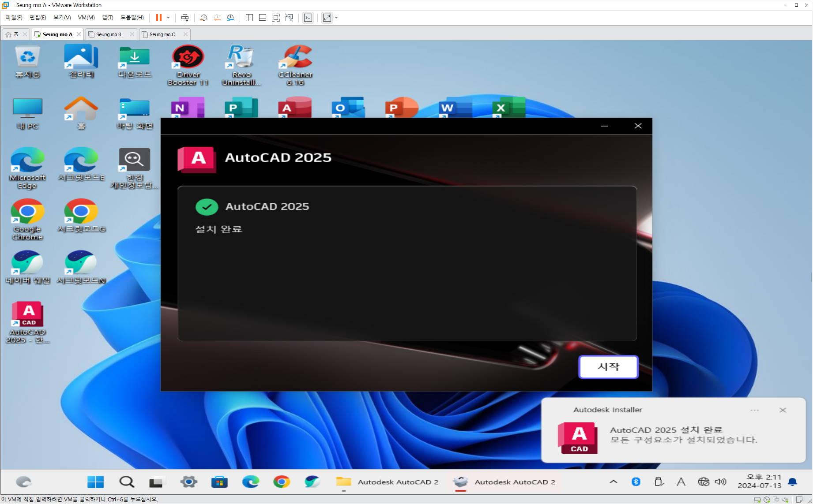Open 한컴 개인정보탐 shortcut
This screenshot has width=813, height=504.
(x=135, y=168)
